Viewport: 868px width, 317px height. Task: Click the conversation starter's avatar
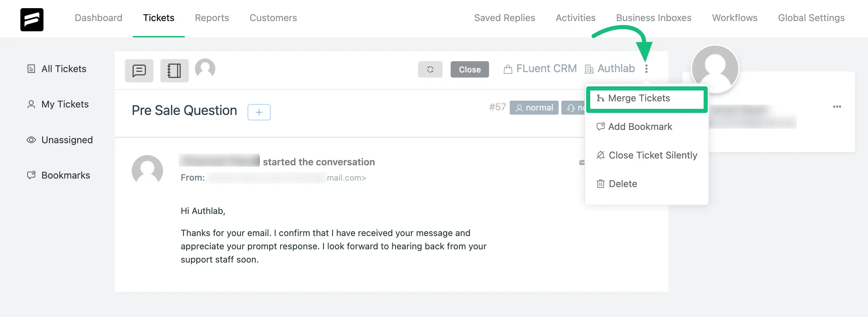[147, 169]
